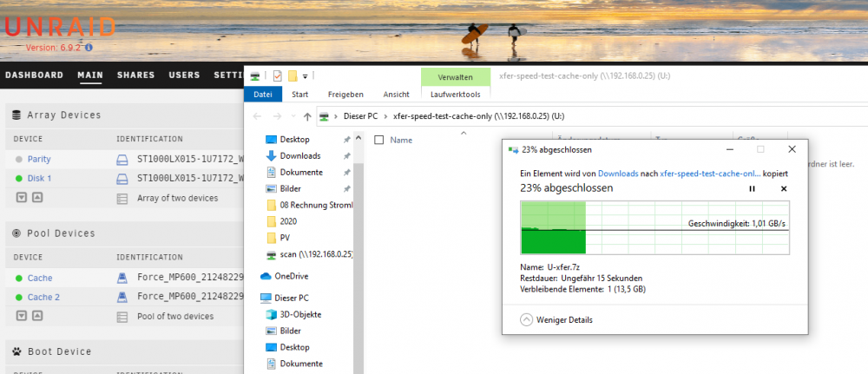Click the Explorer address bar path field
868x374 pixels.
pyautogui.click(x=592, y=117)
